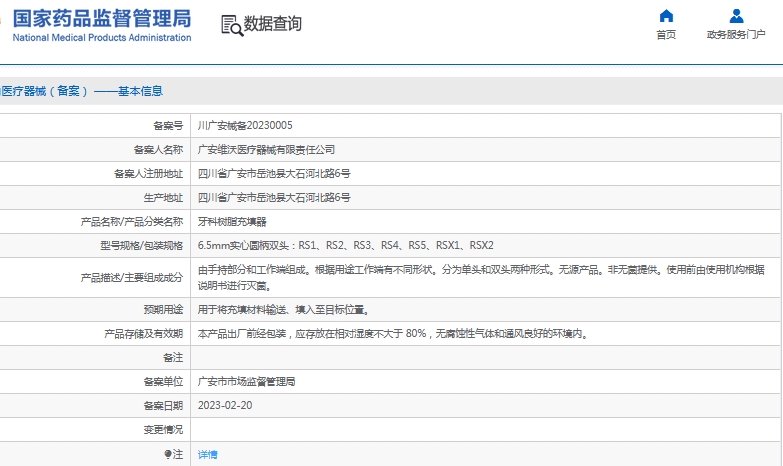This screenshot has width=783, height=466.
Task: Open the 首页 home icon
Action: pyautogui.click(x=666, y=16)
